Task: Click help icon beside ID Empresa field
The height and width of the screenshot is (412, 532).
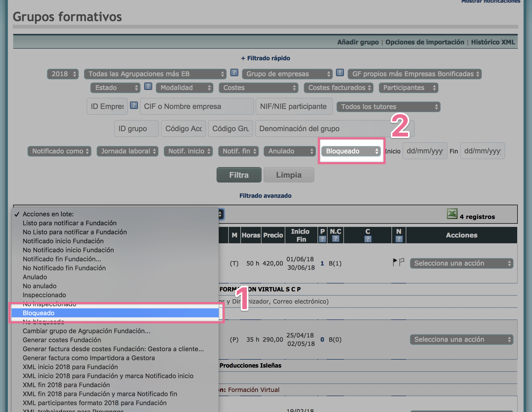Action: pyautogui.click(x=134, y=106)
